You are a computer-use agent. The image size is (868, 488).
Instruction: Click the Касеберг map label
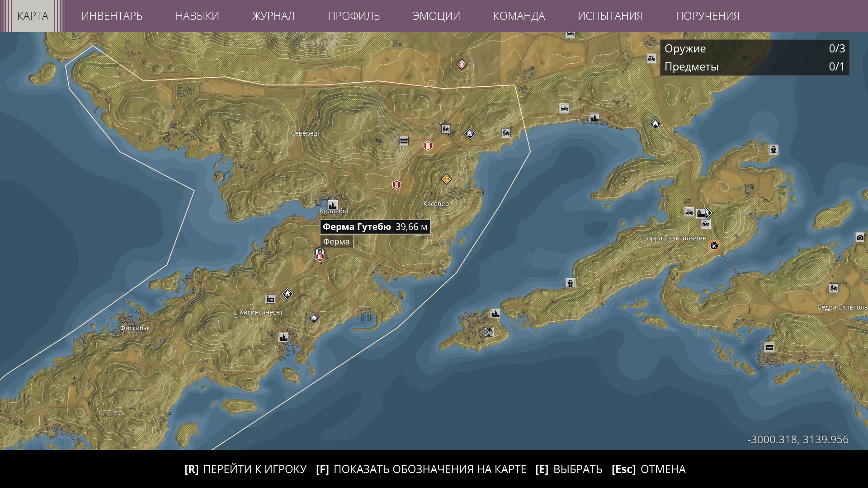(438, 204)
